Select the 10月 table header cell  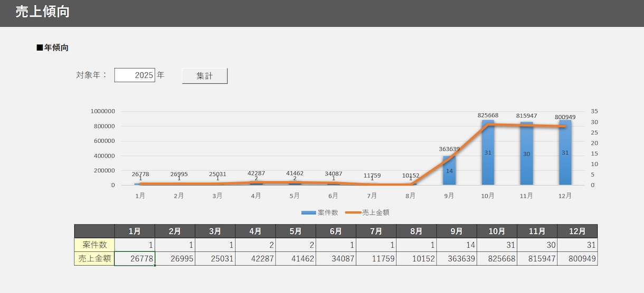[497, 231]
